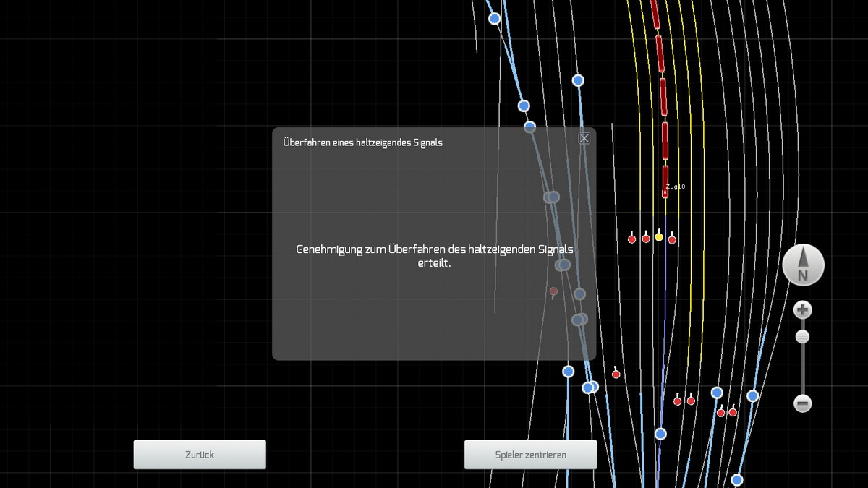Click the permission granted message text
The image size is (868, 488).
434,256
